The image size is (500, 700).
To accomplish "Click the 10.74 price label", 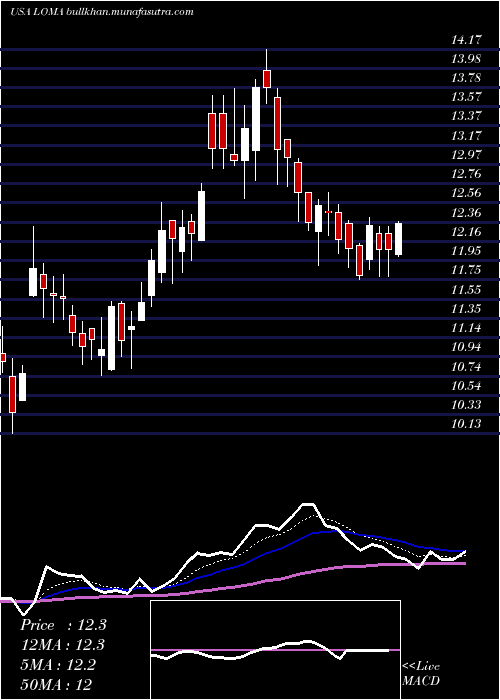I will tap(466, 367).
